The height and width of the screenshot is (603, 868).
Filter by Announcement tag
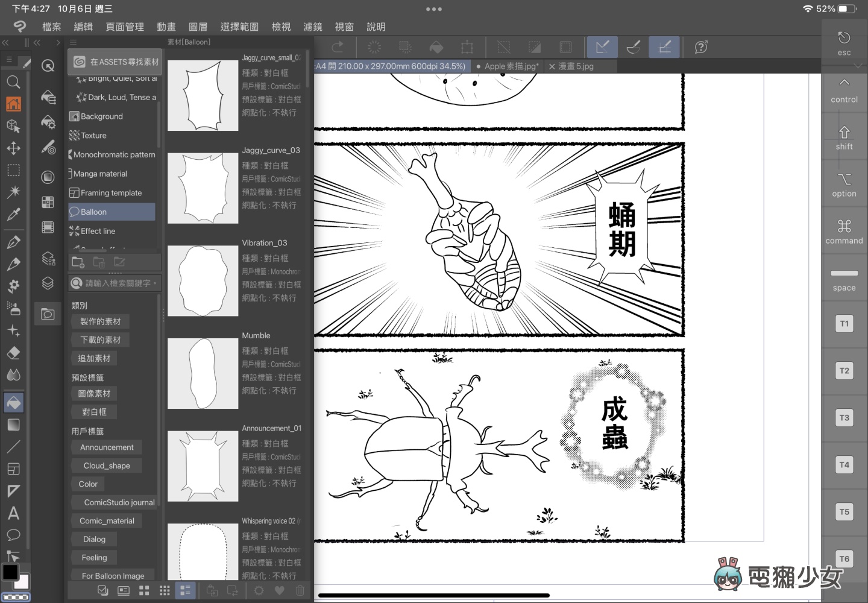point(107,447)
